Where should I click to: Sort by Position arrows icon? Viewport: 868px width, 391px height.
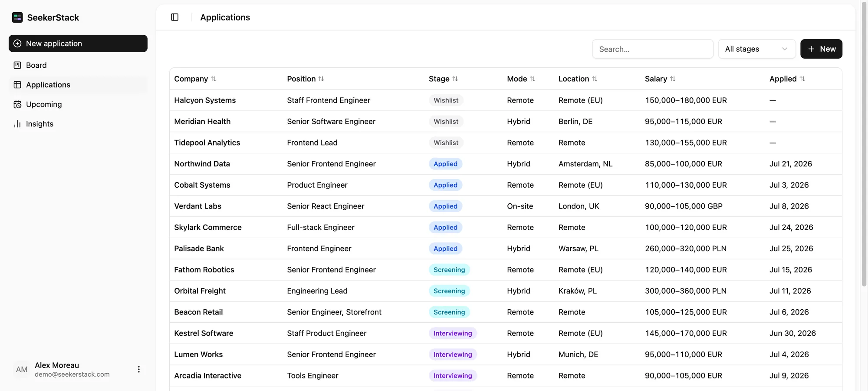(x=321, y=79)
